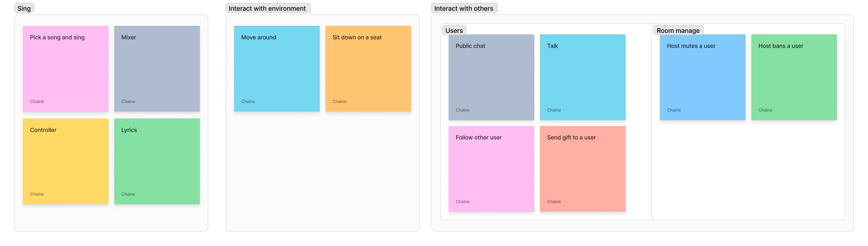The image size is (868, 246).
Task: Open the 'Send gift to a user' note
Action: [x=583, y=169]
